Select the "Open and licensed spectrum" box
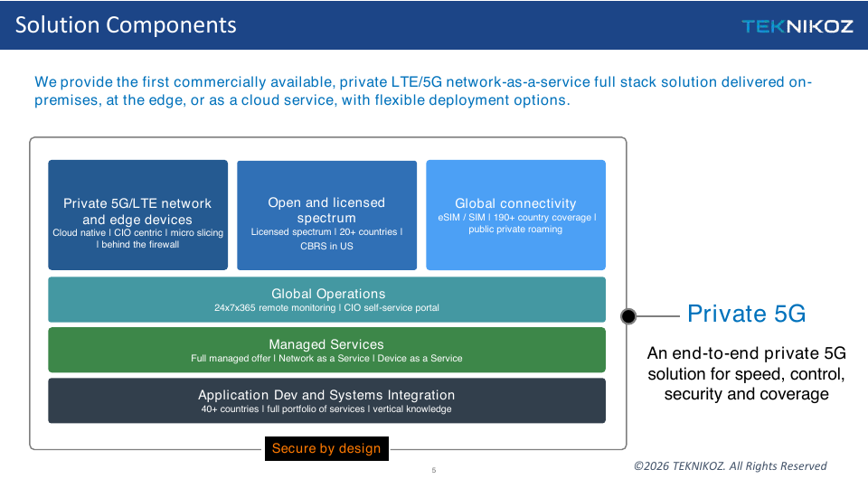This screenshot has width=868, height=488. 326,215
